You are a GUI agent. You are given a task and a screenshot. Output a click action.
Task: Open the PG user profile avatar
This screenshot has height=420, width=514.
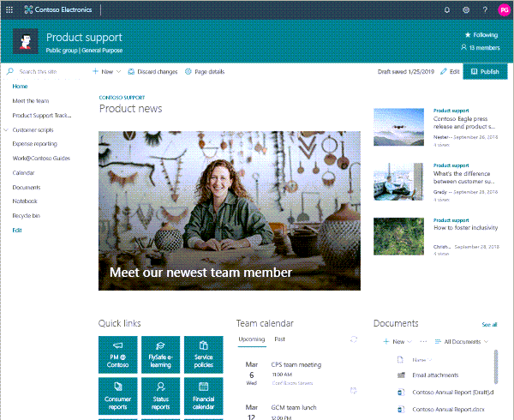coord(503,10)
